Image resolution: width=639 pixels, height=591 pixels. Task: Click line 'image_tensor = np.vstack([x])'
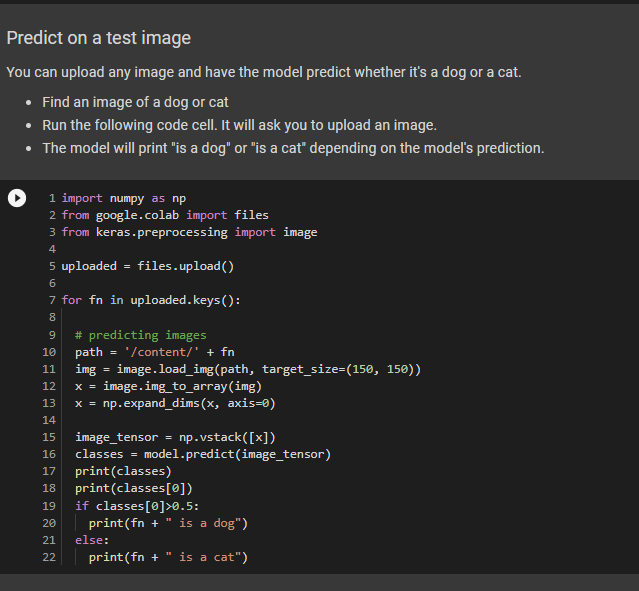(x=175, y=437)
